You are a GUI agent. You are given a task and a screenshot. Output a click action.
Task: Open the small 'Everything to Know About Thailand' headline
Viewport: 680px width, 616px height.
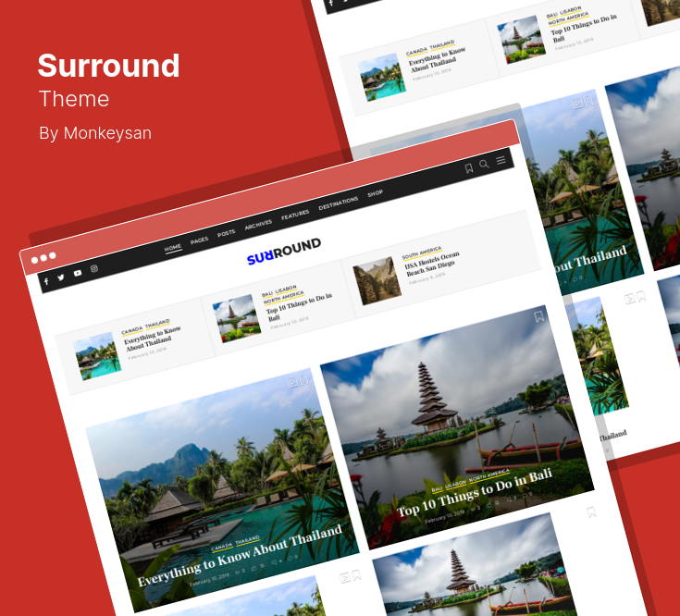coord(153,339)
